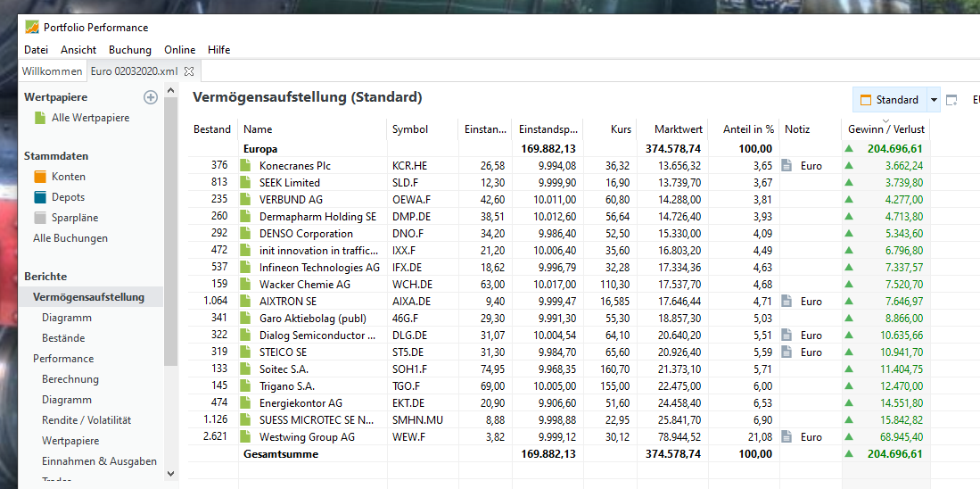
Task: Open the note icon in Konecranes Plc row
Action: [787, 166]
